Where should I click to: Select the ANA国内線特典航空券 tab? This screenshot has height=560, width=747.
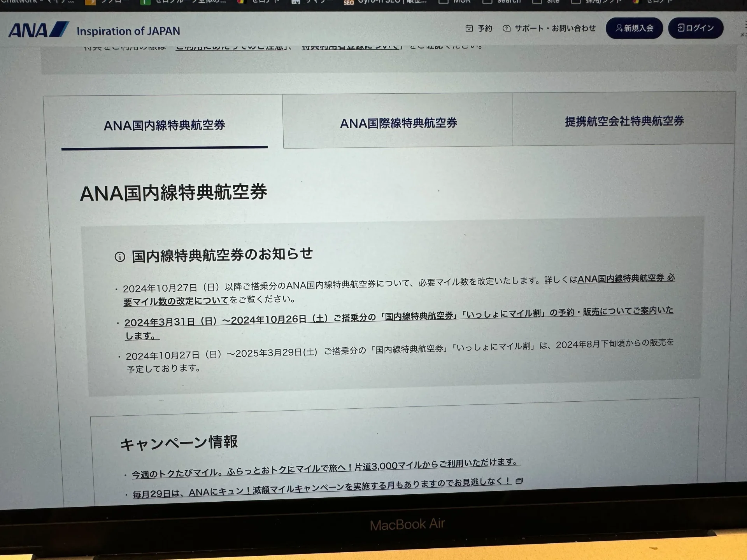click(164, 125)
